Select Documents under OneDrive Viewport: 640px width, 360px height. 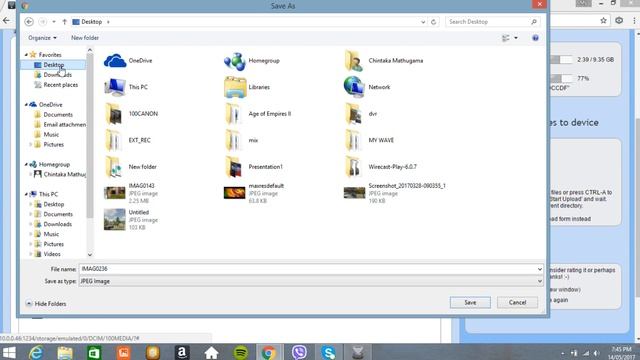58,115
